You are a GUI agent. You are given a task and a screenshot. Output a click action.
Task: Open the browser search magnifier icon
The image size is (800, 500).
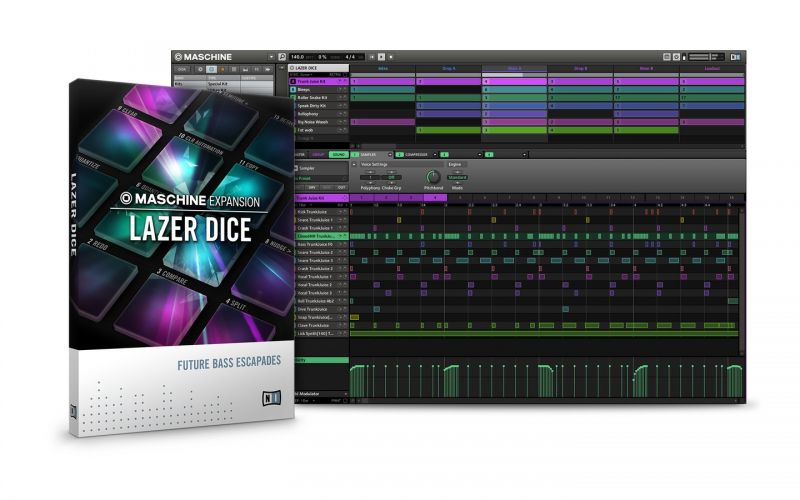[282, 57]
